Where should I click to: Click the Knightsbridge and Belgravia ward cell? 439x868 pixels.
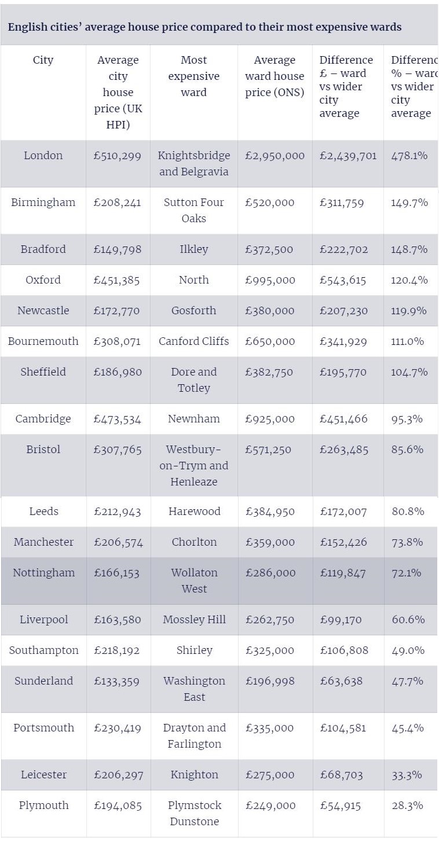tap(193, 163)
